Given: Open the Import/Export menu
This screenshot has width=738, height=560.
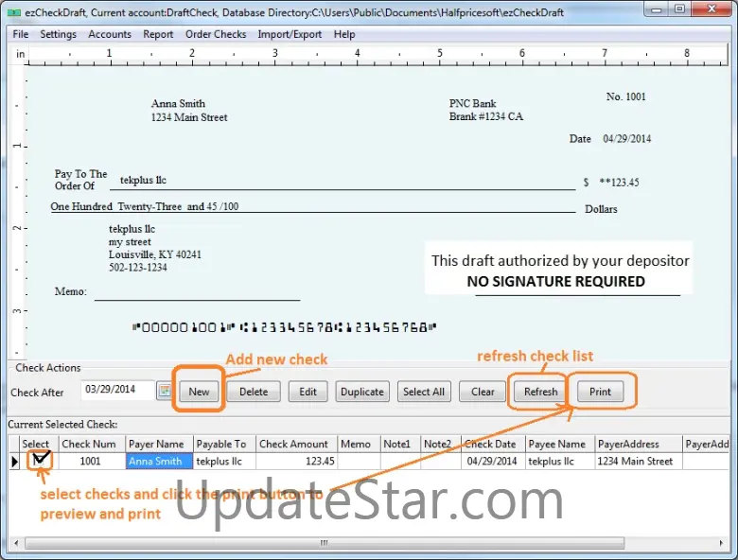Looking at the screenshot, I should point(290,34).
